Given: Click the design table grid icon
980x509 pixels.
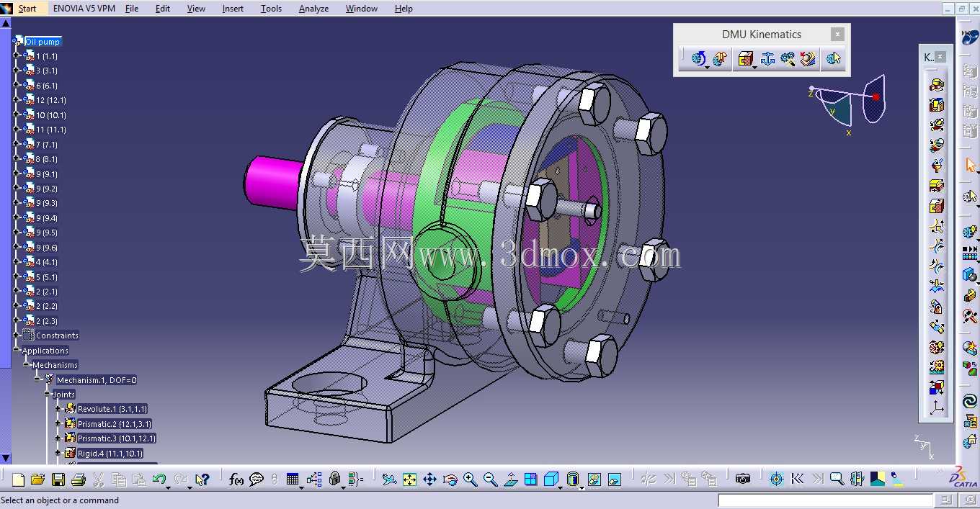Looking at the screenshot, I should (x=292, y=479).
